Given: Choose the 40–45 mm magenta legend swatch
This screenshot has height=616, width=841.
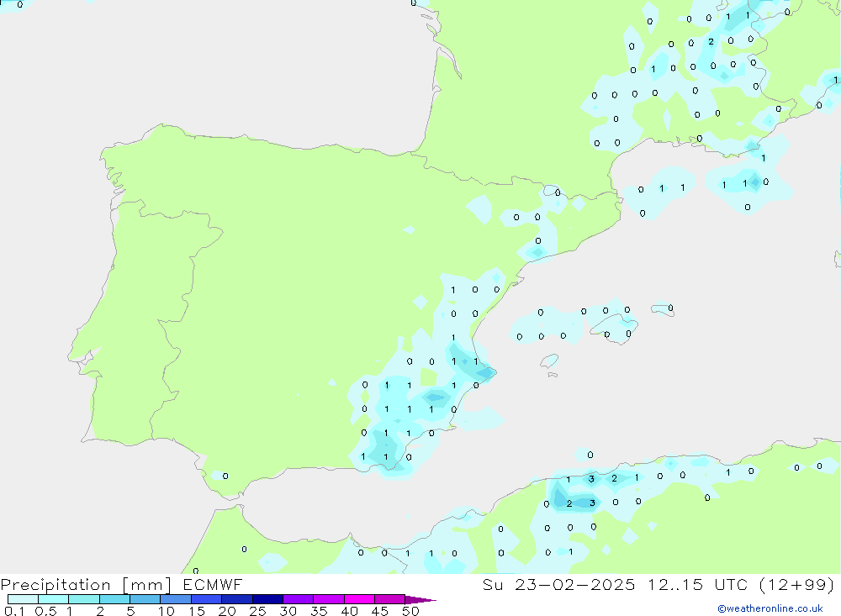Looking at the screenshot, I should (359, 599).
